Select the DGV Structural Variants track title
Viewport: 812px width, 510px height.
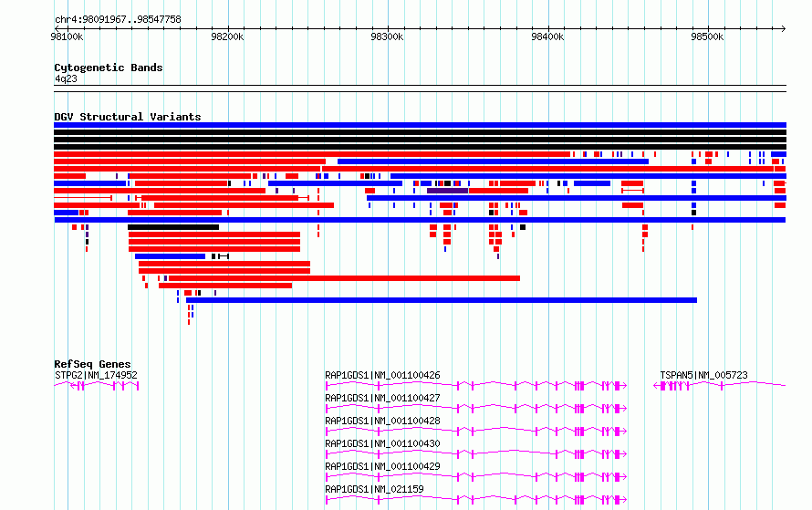128,117
